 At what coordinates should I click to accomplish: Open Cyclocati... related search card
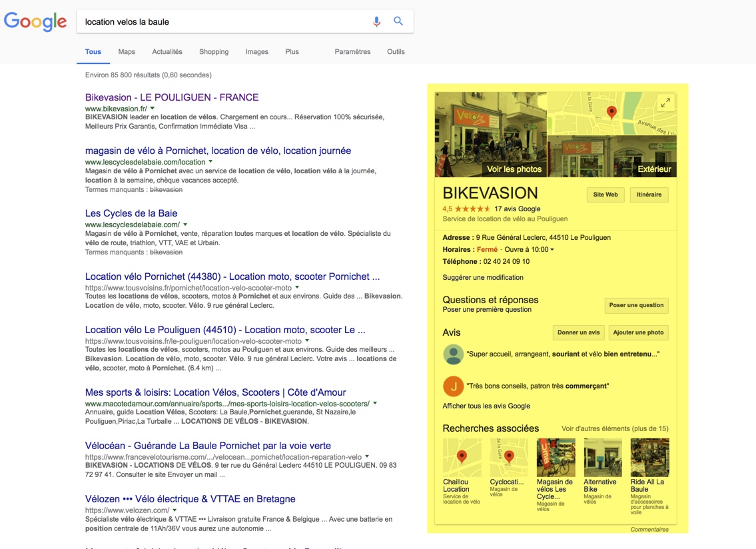tap(509, 468)
